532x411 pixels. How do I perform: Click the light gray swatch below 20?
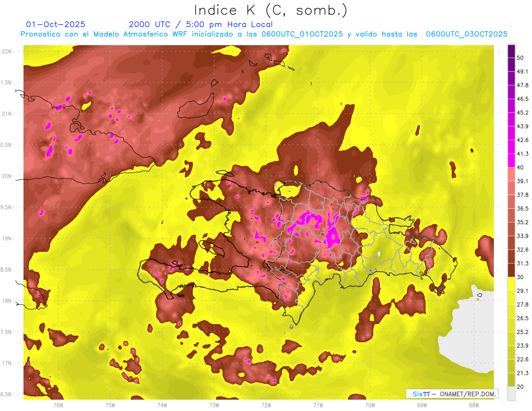point(511,393)
